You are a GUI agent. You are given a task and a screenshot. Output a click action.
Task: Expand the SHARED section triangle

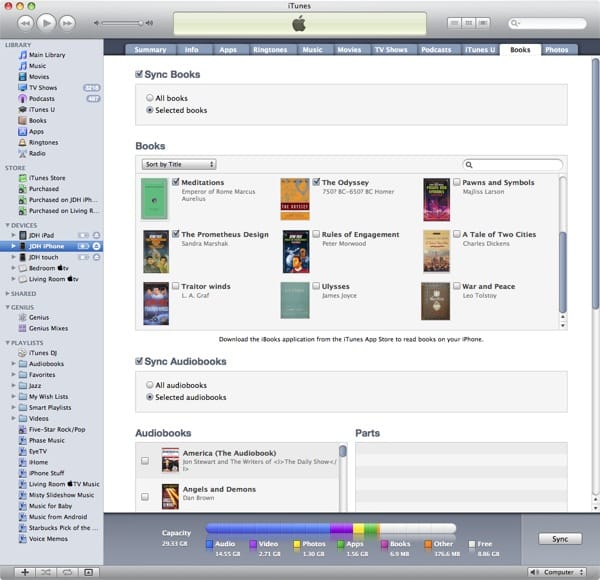(7, 293)
